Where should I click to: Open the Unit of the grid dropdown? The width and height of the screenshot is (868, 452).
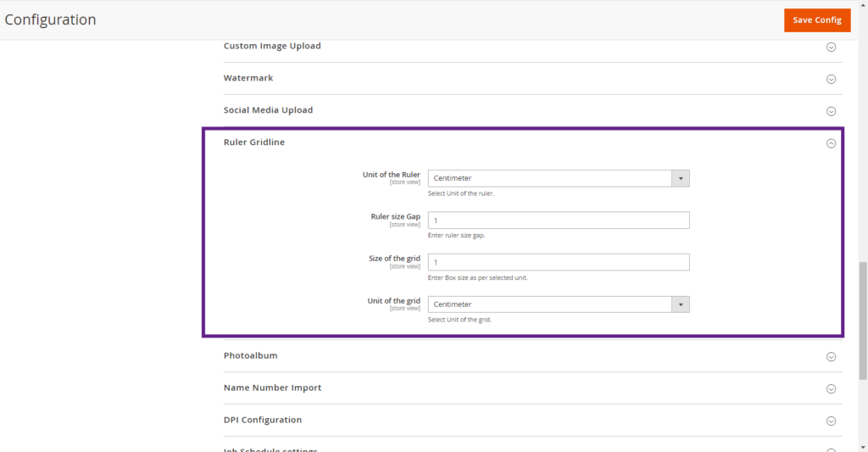click(558, 304)
